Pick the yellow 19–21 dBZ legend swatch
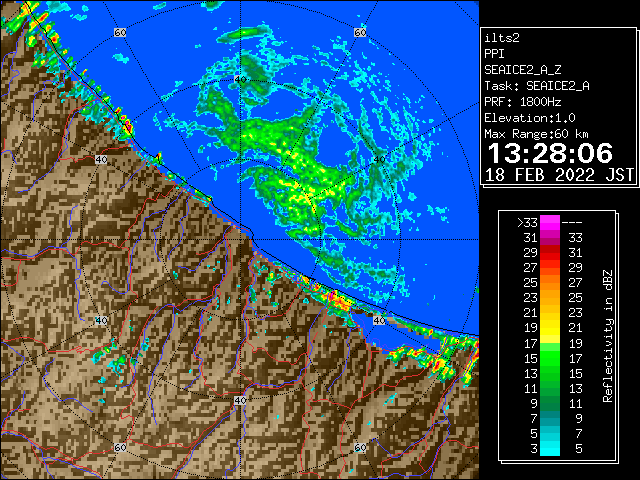This screenshot has height=480, width=640. tap(550, 328)
